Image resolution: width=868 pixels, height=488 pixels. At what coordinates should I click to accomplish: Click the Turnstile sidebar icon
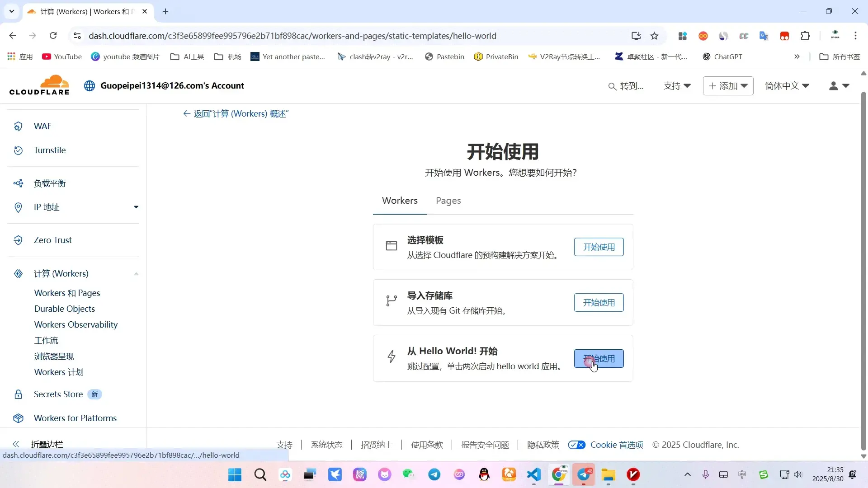click(18, 150)
